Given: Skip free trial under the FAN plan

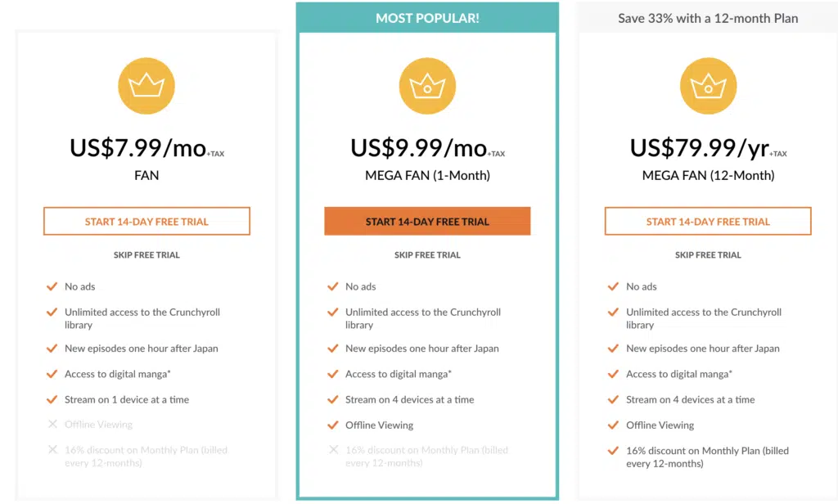Looking at the screenshot, I should pos(146,255).
